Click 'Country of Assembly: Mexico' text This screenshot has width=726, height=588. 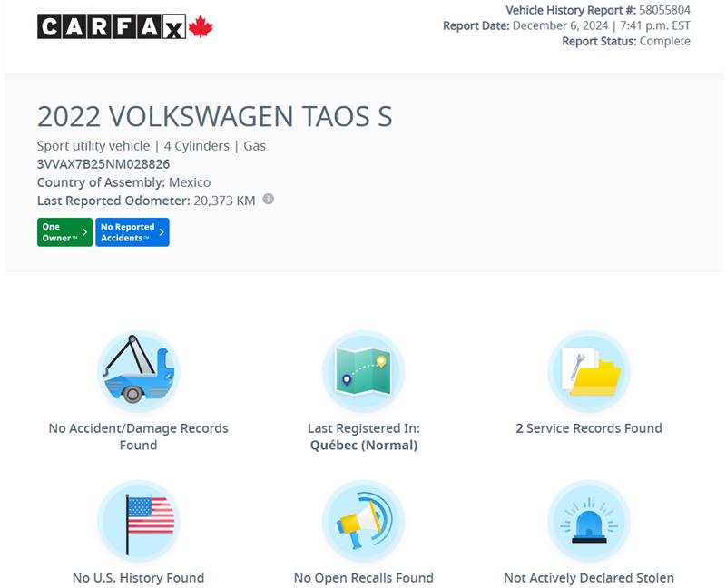[x=123, y=182]
